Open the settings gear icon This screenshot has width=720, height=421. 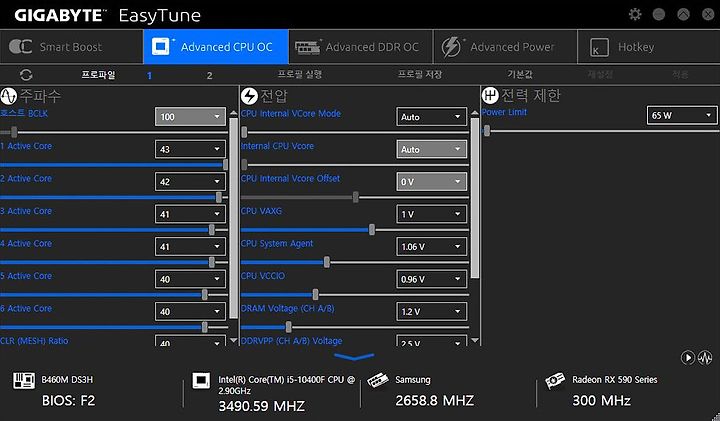point(635,14)
